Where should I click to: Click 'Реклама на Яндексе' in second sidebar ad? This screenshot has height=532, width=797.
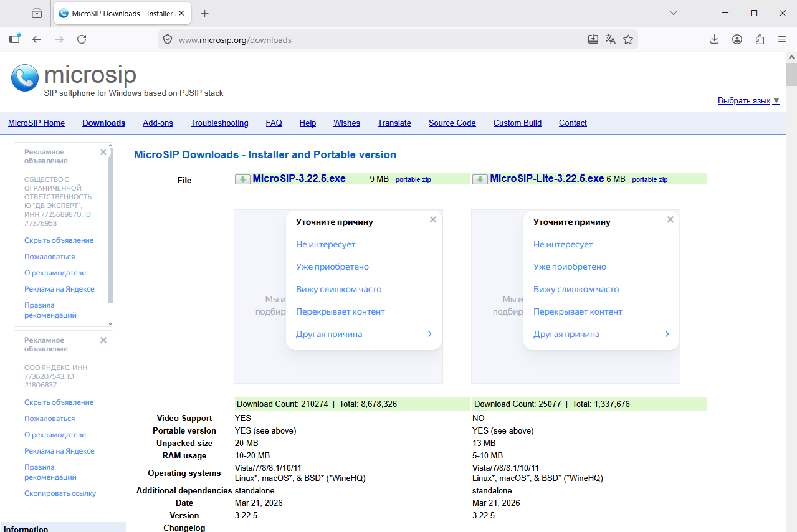click(x=60, y=451)
